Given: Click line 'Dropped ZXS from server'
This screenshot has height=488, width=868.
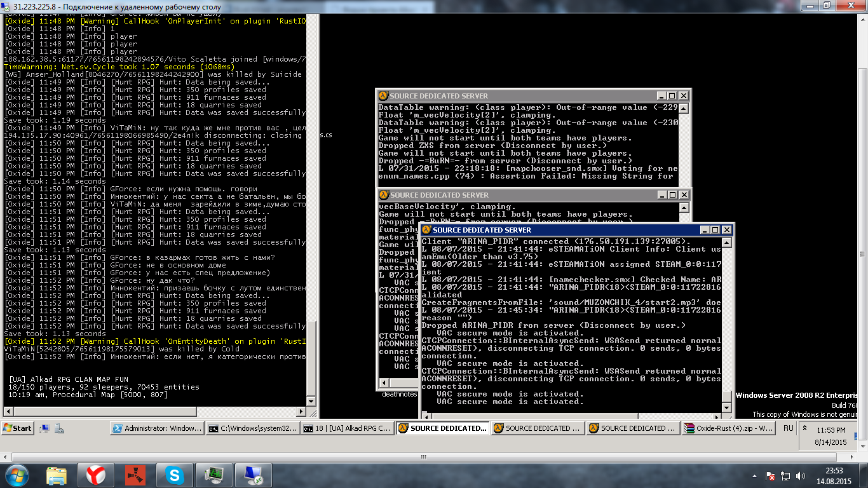Looking at the screenshot, I should [x=492, y=146].
